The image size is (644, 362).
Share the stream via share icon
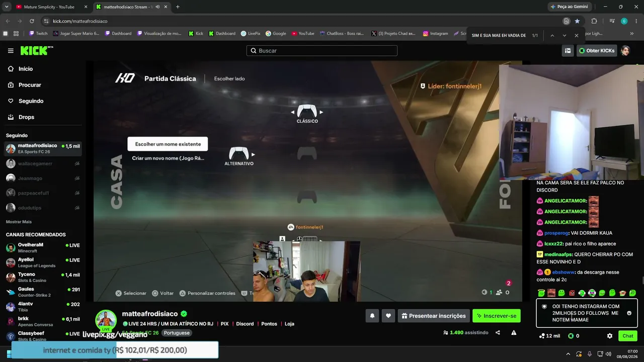[x=498, y=332]
